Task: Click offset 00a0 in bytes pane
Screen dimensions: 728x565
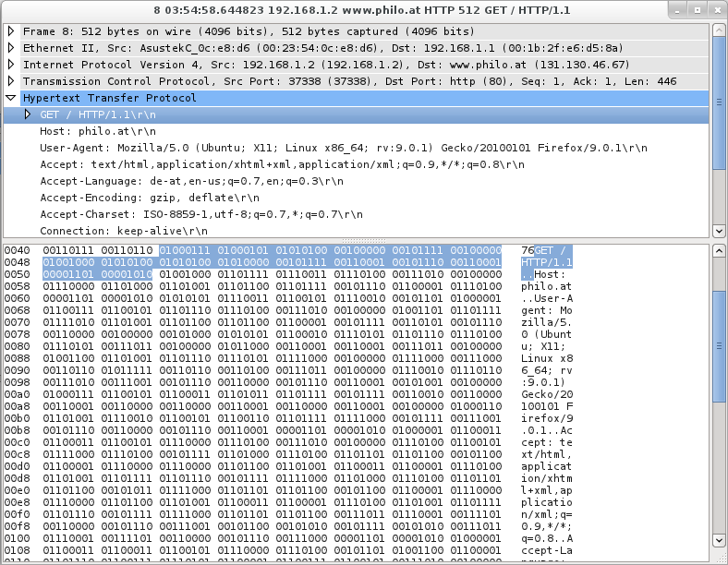Action: pyautogui.click(x=18, y=394)
